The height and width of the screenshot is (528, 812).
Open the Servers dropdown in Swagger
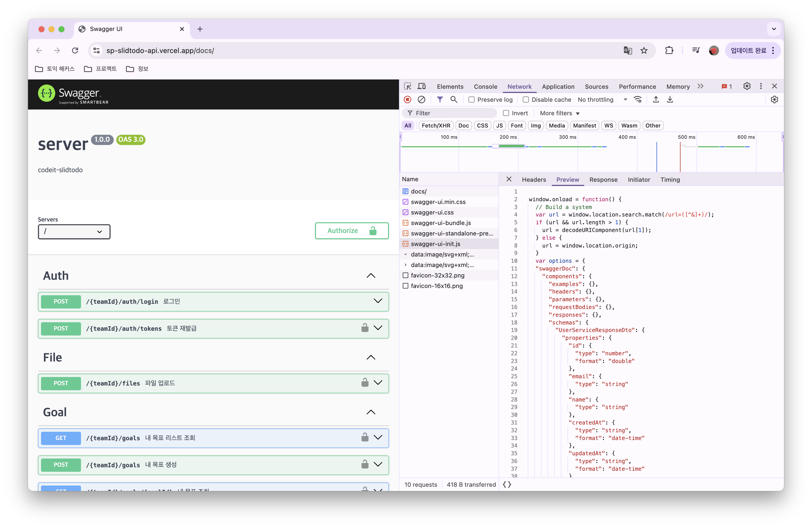click(74, 231)
